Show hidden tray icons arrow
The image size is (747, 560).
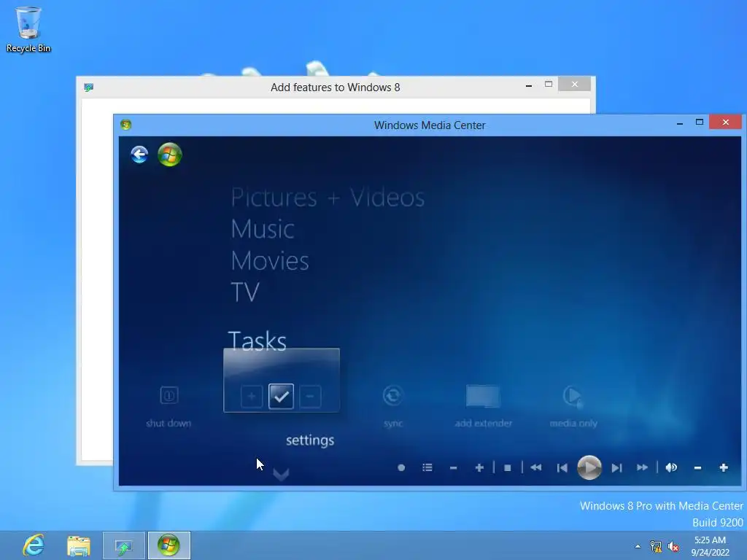click(638, 546)
